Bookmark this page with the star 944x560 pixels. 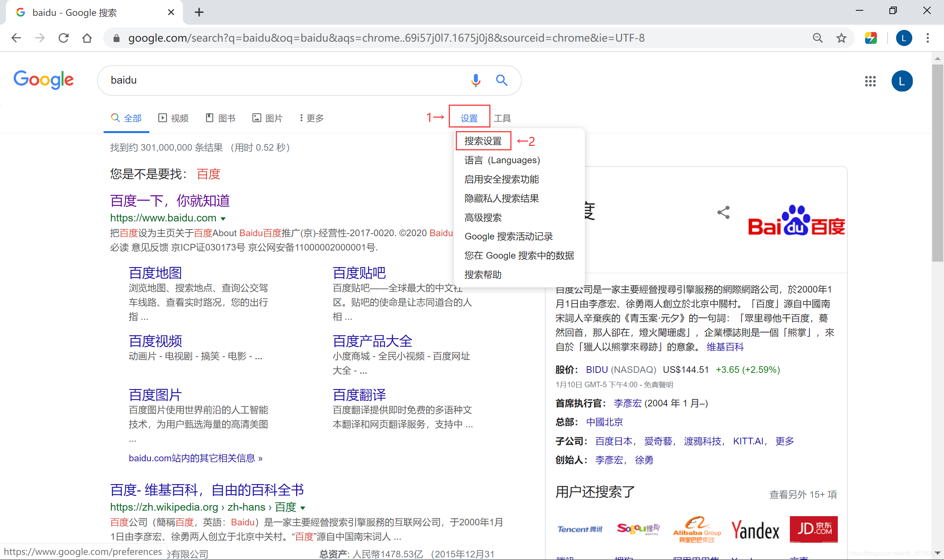coord(841,38)
